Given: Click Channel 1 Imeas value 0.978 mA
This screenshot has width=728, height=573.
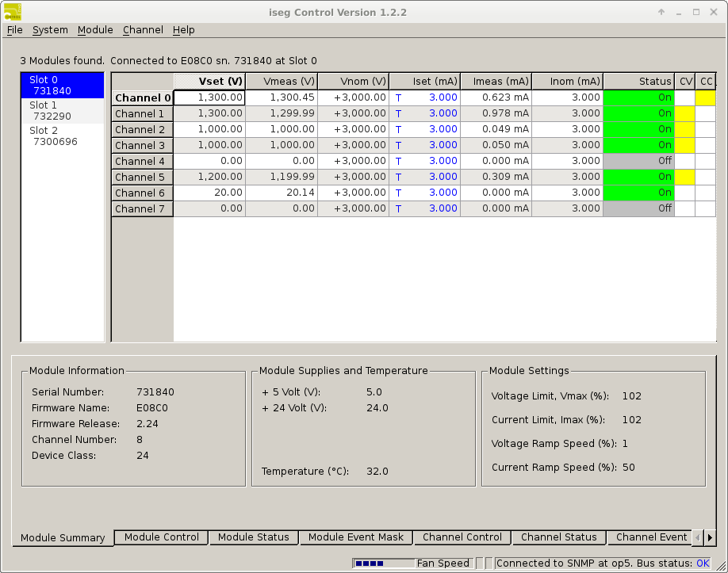Looking at the screenshot, I should (505, 113).
